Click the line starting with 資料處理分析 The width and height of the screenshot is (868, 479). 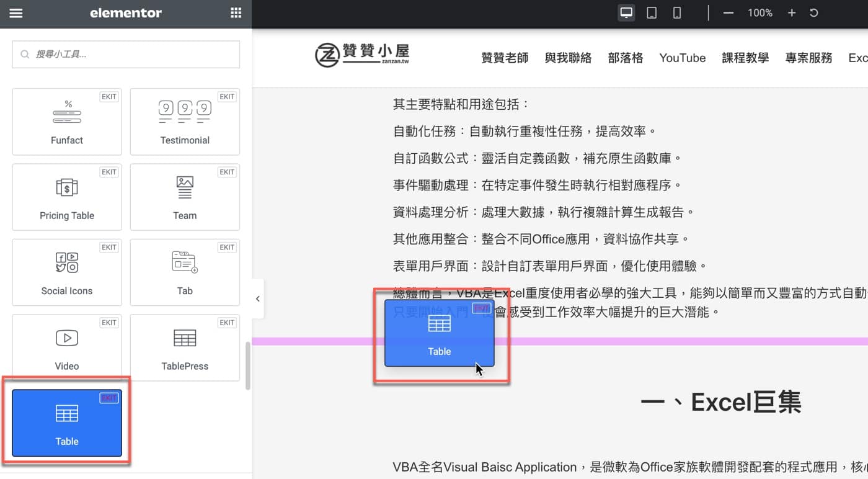[543, 212]
